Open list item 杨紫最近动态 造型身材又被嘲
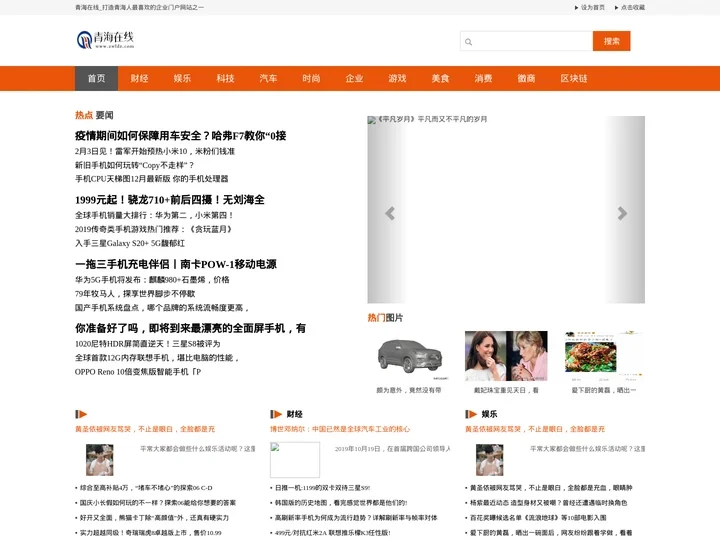The height and width of the screenshot is (540, 720). point(548,503)
